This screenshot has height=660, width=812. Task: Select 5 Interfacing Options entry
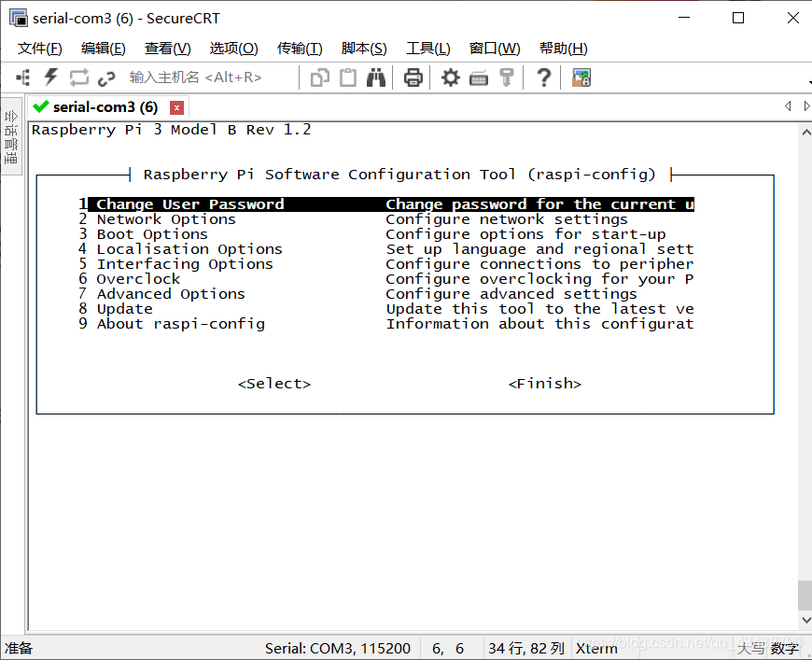(x=385, y=264)
